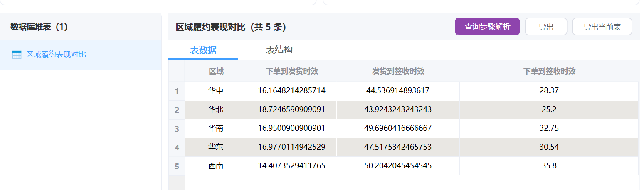The image size is (644, 190).
Task: Select row number 1 header
Action: (x=177, y=91)
